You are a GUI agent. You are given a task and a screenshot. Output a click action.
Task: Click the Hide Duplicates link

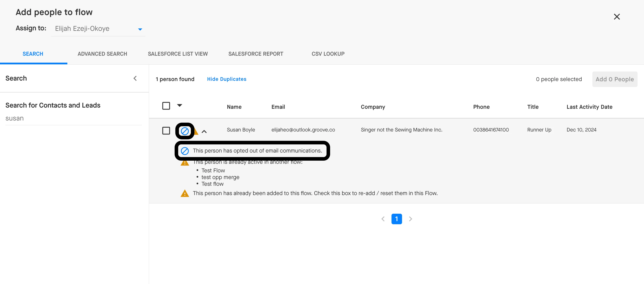[x=226, y=79]
